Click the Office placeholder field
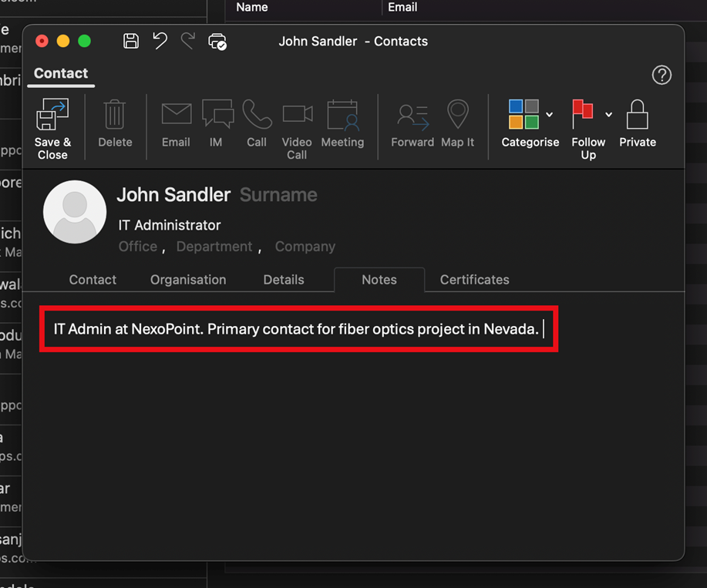 (x=137, y=247)
